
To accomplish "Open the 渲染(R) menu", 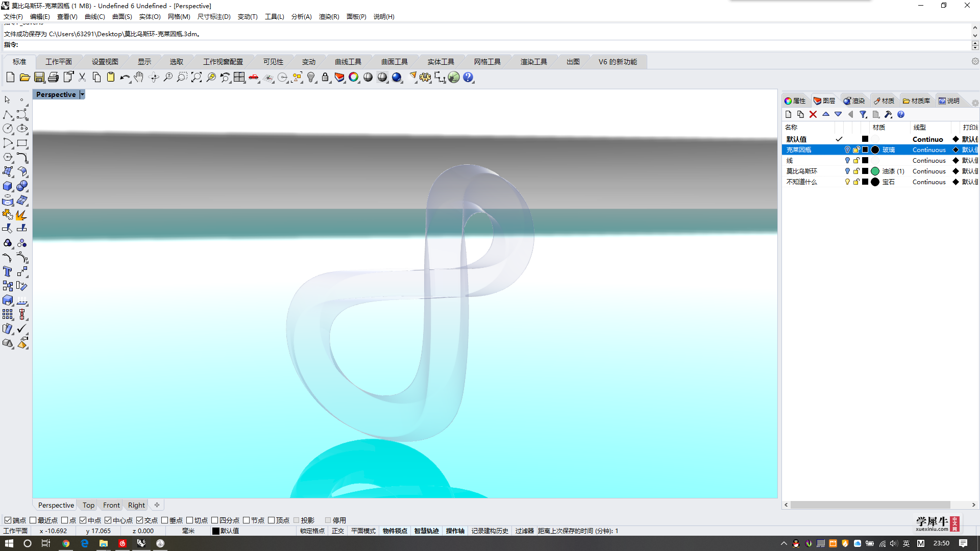I will click(x=329, y=17).
